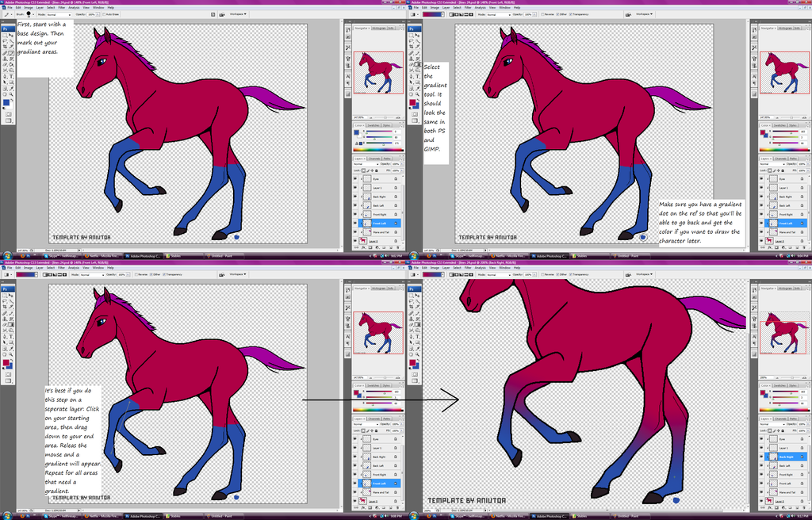
Task: Select the Type tool in the top-left Photoshop window
Action: [x=11, y=76]
